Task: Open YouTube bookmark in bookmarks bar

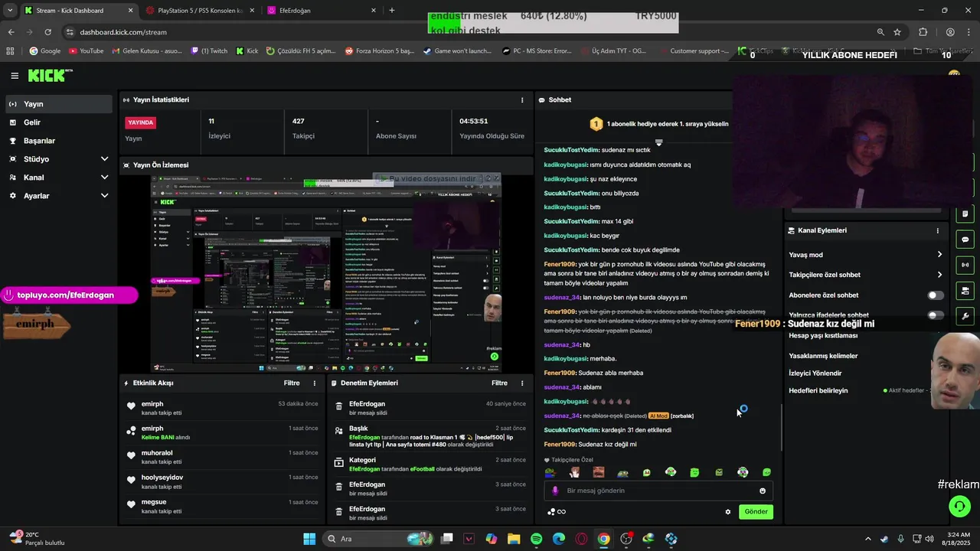Action: pyautogui.click(x=86, y=51)
